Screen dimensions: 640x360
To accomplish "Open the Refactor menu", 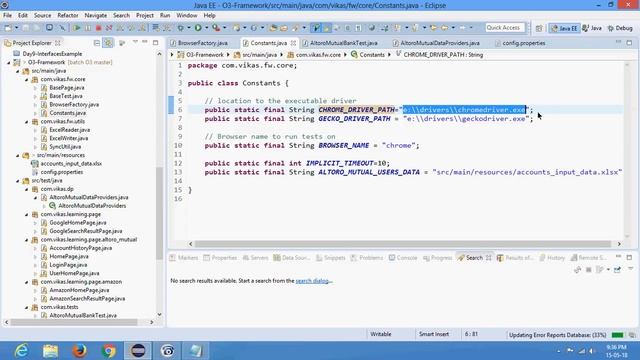I will click(68, 16).
